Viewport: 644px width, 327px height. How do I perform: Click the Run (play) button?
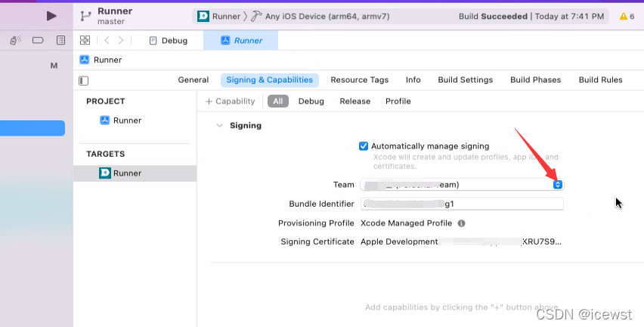[x=51, y=16]
